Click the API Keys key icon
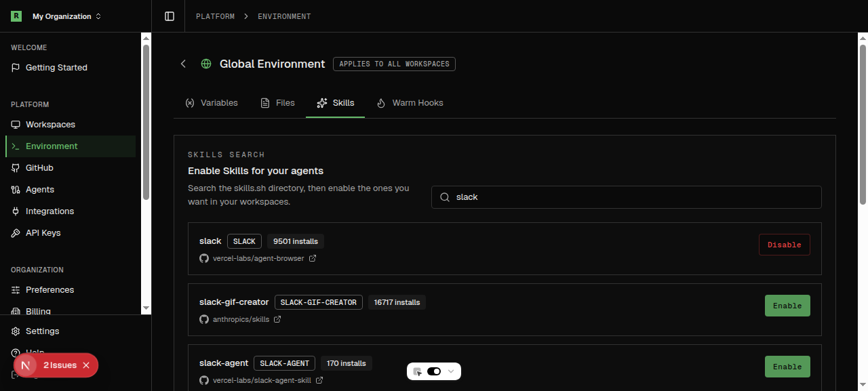This screenshot has height=391, width=868. (x=16, y=233)
